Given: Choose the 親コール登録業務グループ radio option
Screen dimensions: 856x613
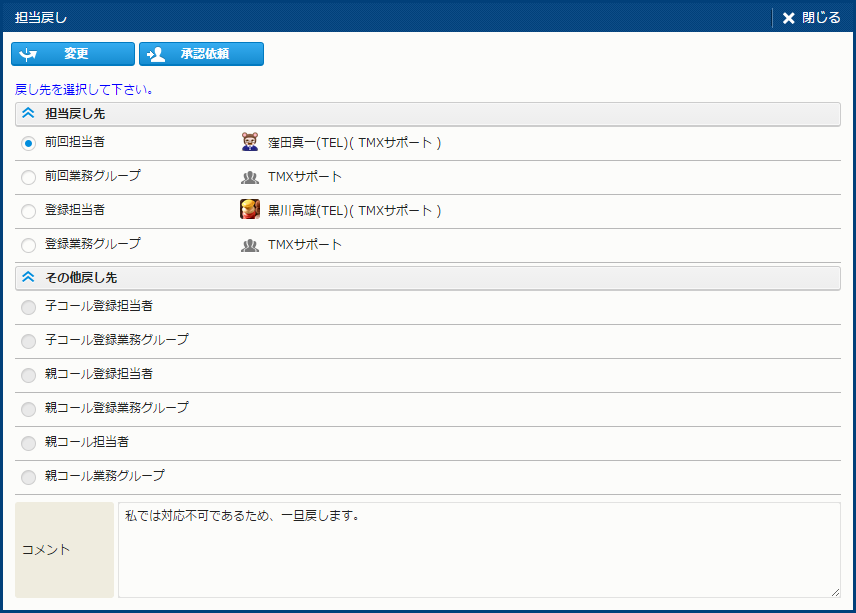Looking at the screenshot, I should [x=28, y=409].
